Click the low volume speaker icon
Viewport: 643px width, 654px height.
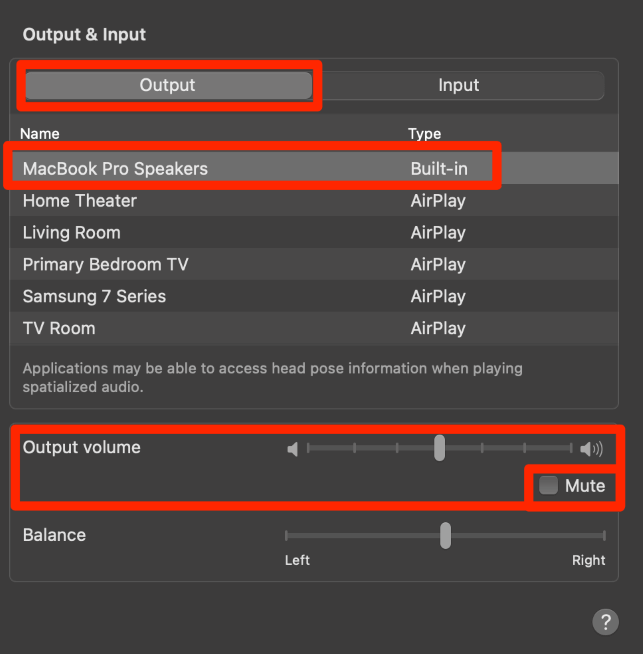click(292, 449)
